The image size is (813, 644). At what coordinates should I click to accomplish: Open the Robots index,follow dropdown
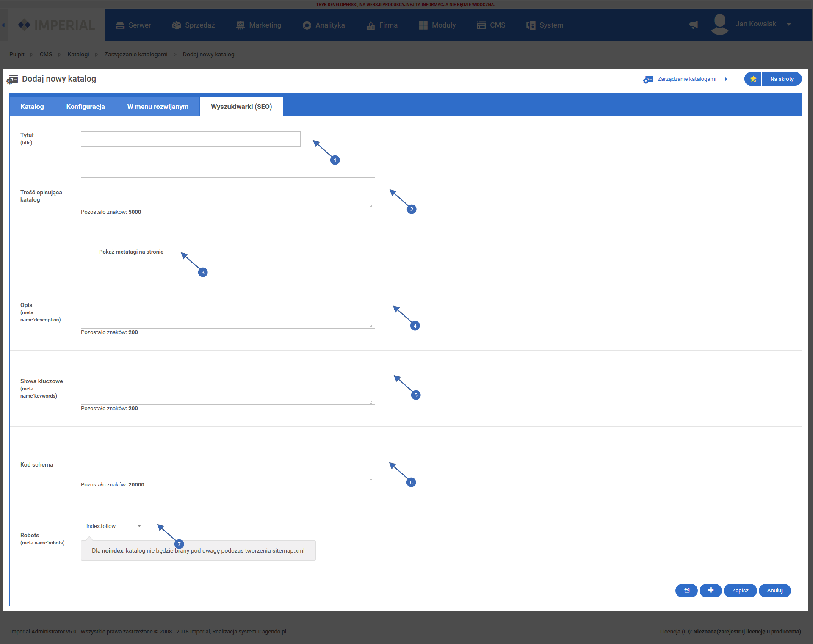113,526
